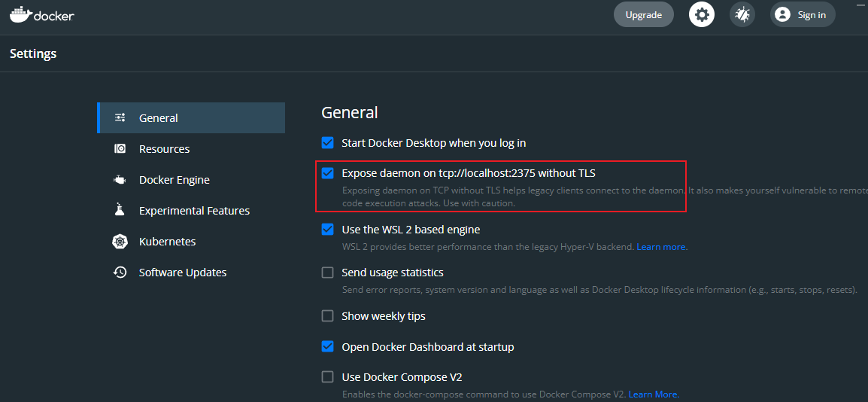This screenshot has height=402, width=868.
Task: Click the user avatar icon by Sign in
Action: click(782, 14)
